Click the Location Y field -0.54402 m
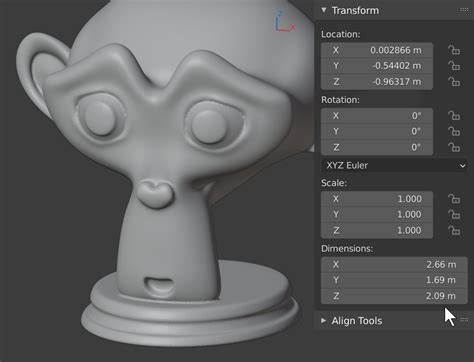Viewport: 474px width, 362px height. click(x=377, y=66)
